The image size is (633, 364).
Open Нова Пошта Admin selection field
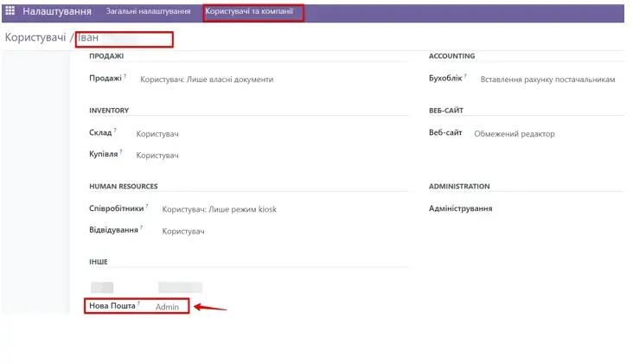[x=167, y=307]
